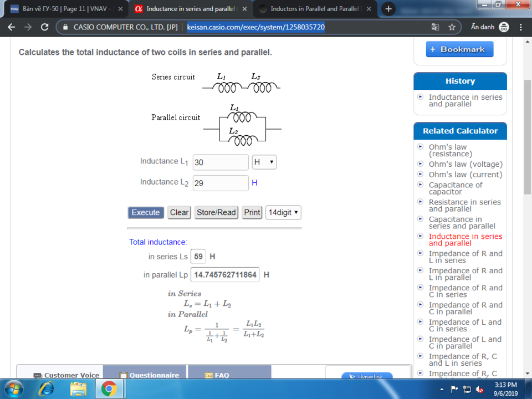Bookmark the page with the star icon
The width and height of the screenshot is (532, 399).
(452, 27)
